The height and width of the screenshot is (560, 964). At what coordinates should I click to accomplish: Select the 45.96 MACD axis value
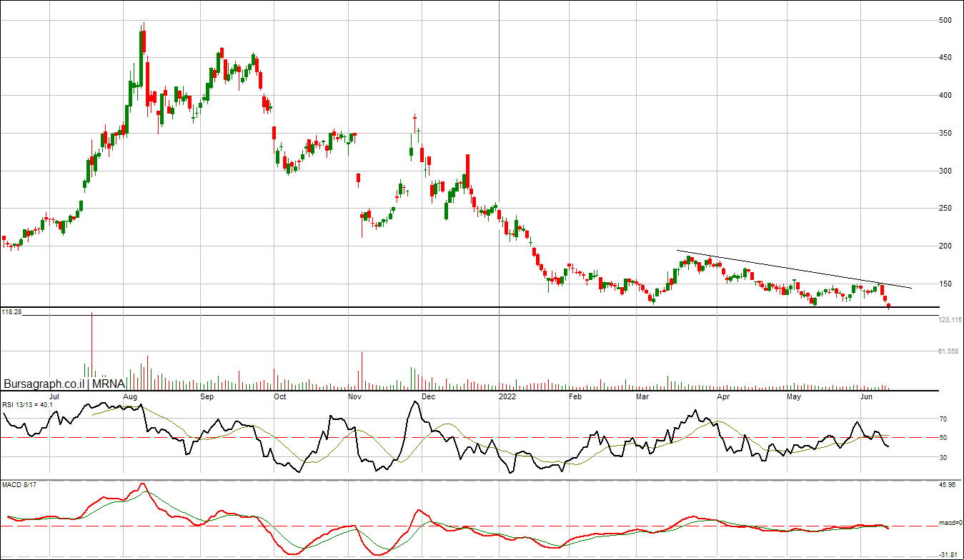pyautogui.click(x=948, y=486)
